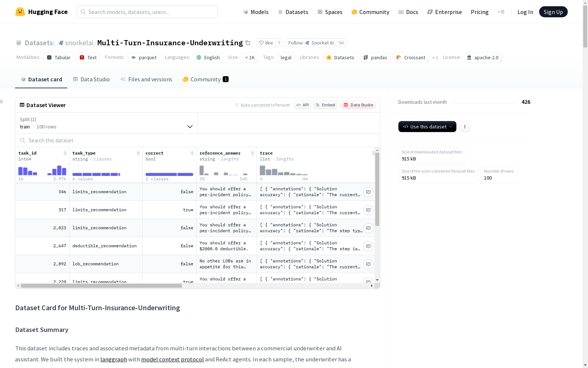Open the API button in Dataset Viewer

[x=302, y=105]
